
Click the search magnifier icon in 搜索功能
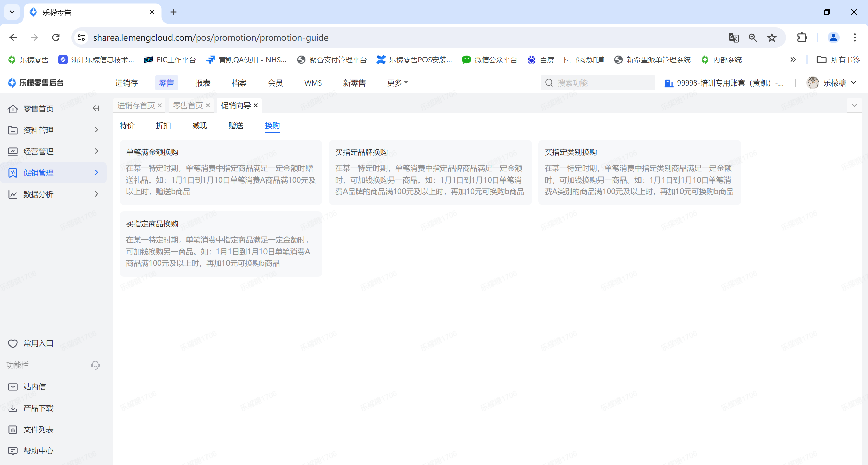click(549, 82)
